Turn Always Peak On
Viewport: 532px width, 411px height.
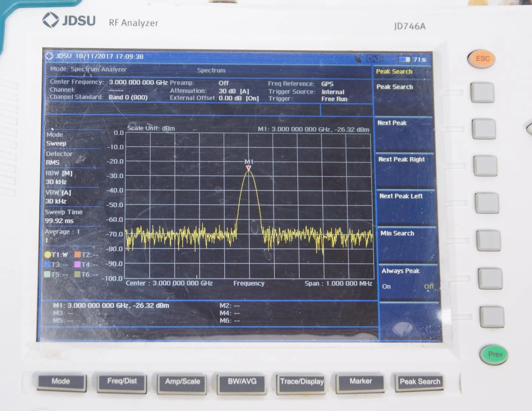pyautogui.click(x=386, y=287)
